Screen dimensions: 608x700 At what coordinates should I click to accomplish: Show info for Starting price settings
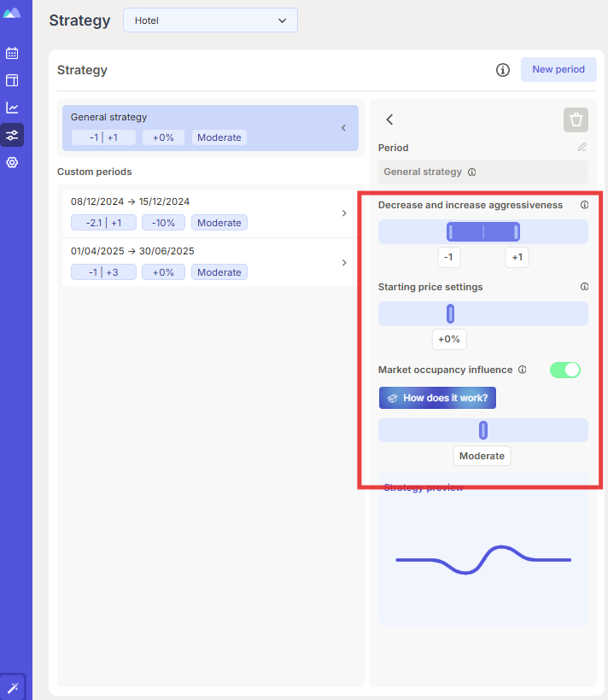coord(584,287)
